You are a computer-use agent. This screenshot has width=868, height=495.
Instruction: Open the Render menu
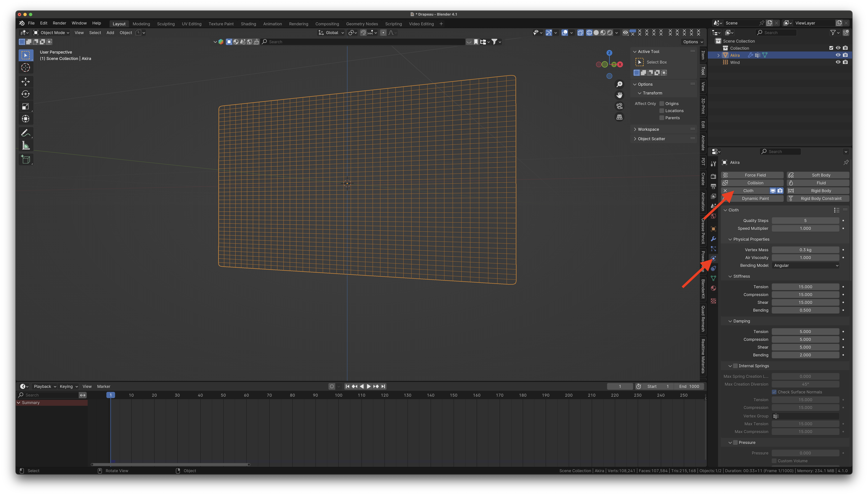pyautogui.click(x=60, y=23)
